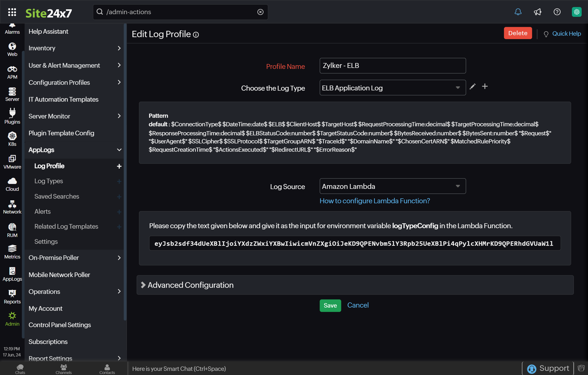Screen dimensions: 588x375
Task: Click the Delete button for this profile
Action: (x=518, y=33)
